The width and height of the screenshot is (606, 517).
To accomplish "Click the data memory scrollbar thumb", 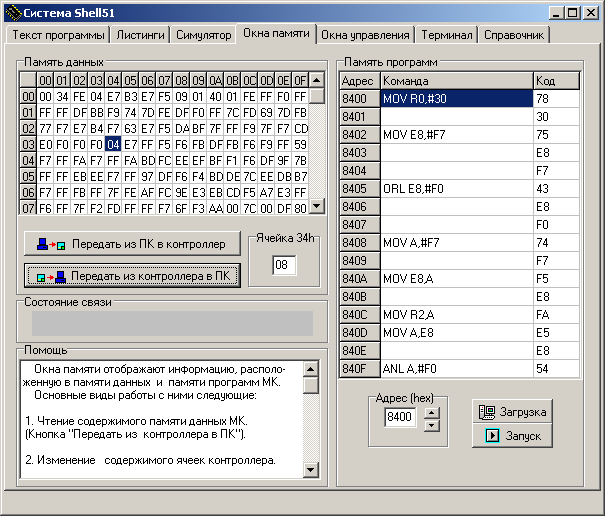I will coord(317,96).
